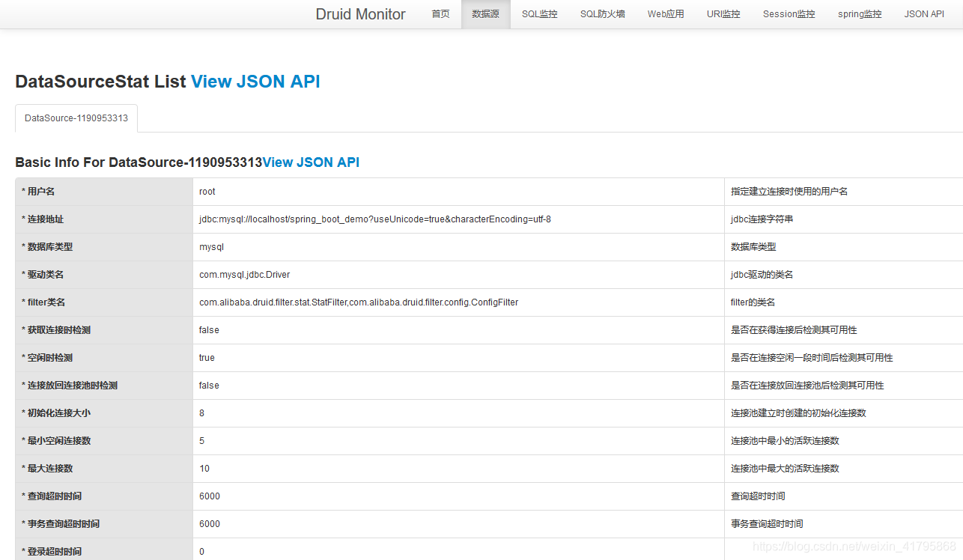Click View JSON API link in Basic Info heading
This screenshot has height=560, width=963.
[311, 162]
